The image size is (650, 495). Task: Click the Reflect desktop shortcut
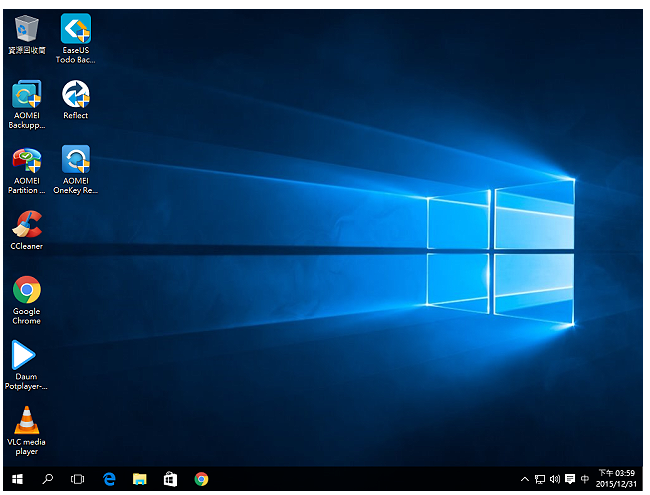point(75,100)
